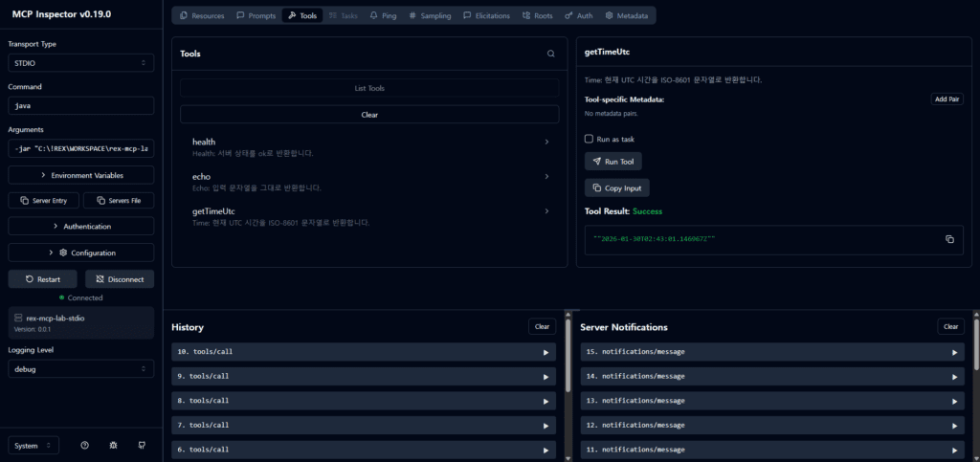Expand notification 15 arrow icon
This screenshot has height=462, width=980.
pyautogui.click(x=954, y=352)
